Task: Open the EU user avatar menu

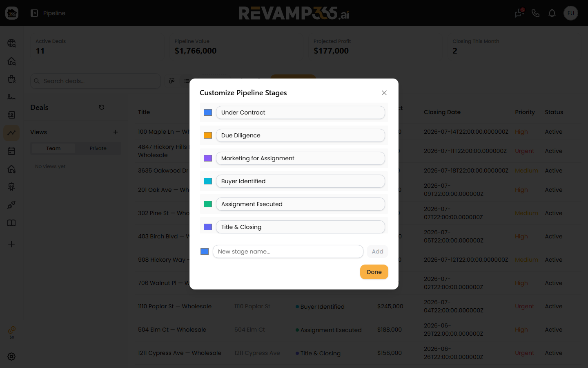Action: pos(571,13)
